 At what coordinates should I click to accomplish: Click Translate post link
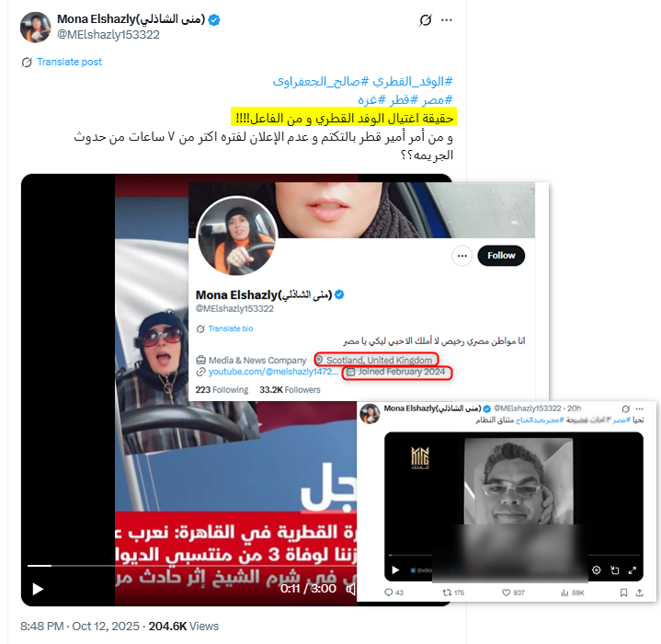(x=69, y=62)
